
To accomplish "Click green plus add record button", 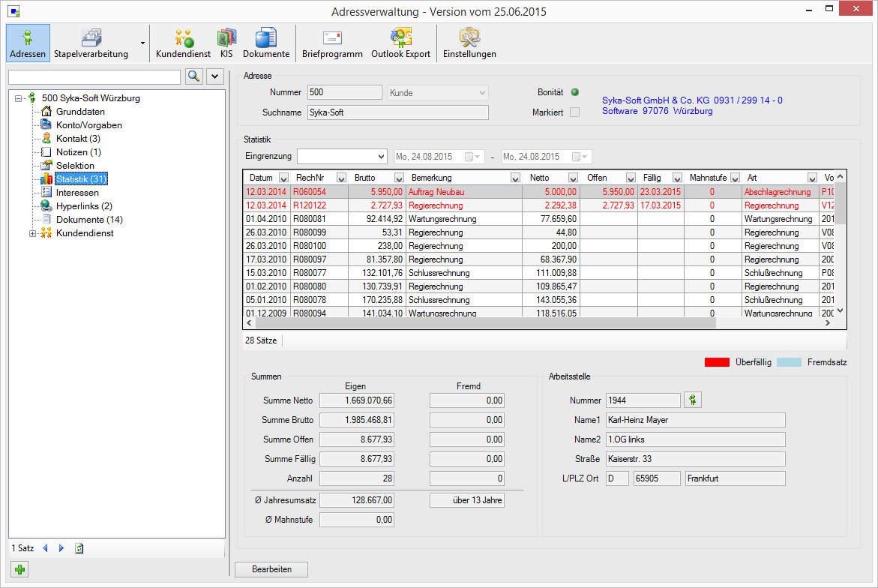I will click(20, 571).
